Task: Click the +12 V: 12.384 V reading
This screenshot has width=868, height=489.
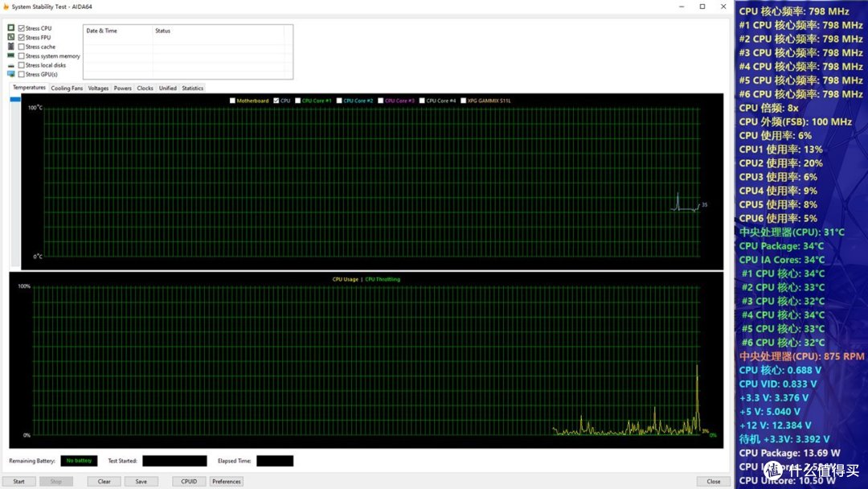Action: (x=775, y=425)
